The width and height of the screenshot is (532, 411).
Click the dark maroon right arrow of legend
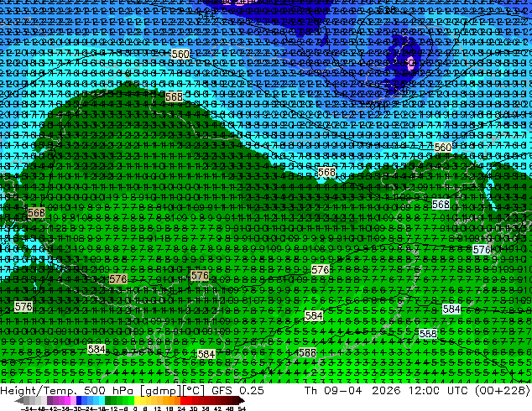click(x=242, y=400)
